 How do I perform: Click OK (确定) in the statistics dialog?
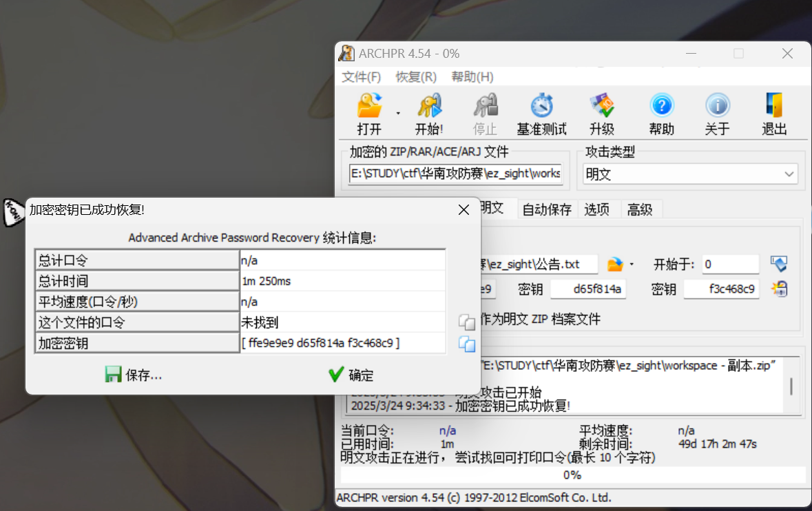(351, 375)
